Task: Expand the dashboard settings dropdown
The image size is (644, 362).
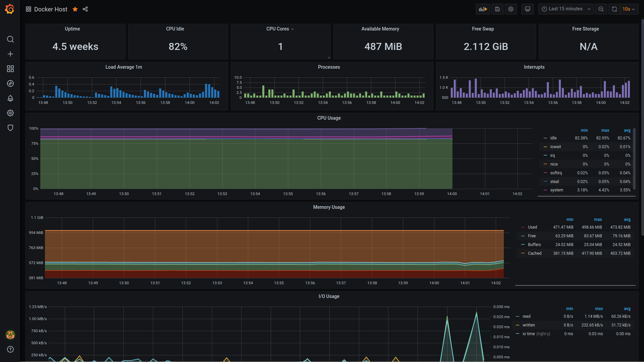Action: point(511,9)
